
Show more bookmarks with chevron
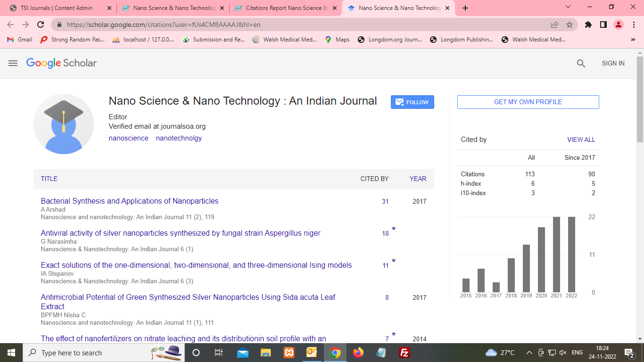tap(633, 40)
